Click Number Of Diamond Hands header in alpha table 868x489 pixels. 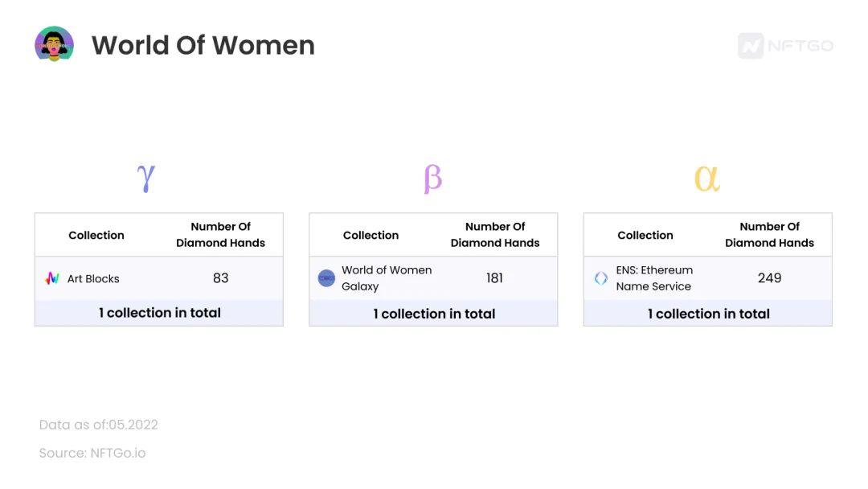(x=769, y=235)
